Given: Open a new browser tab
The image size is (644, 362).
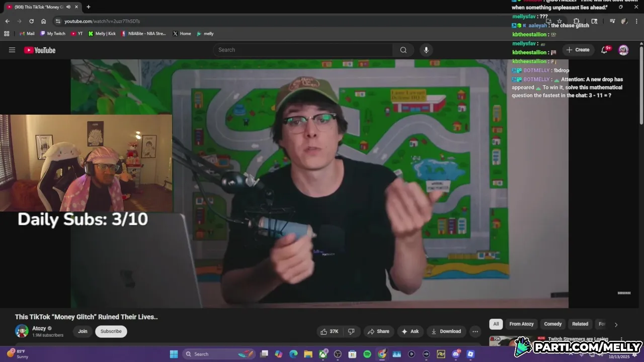Looking at the screenshot, I should (x=89, y=7).
